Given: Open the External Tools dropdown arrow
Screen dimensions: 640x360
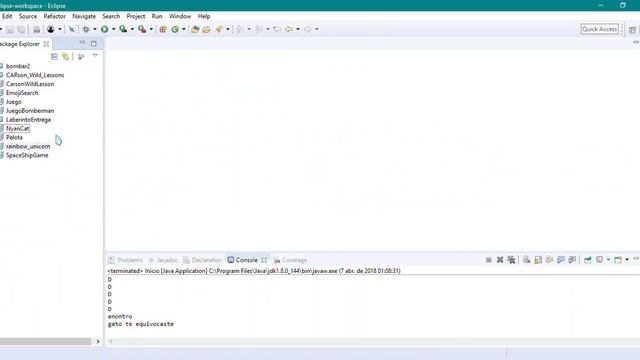Looking at the screenshot, I should click(x=151, y=29).
